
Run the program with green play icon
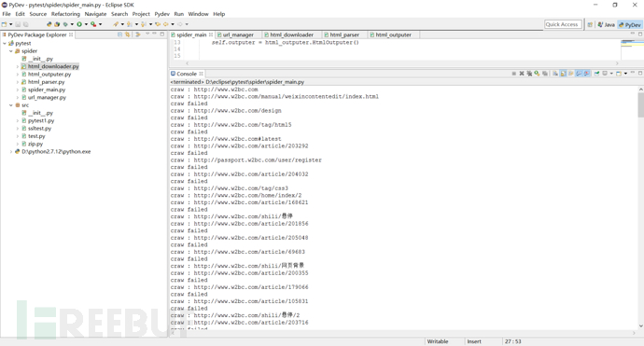pyautogui.click(x=79, y=24)
